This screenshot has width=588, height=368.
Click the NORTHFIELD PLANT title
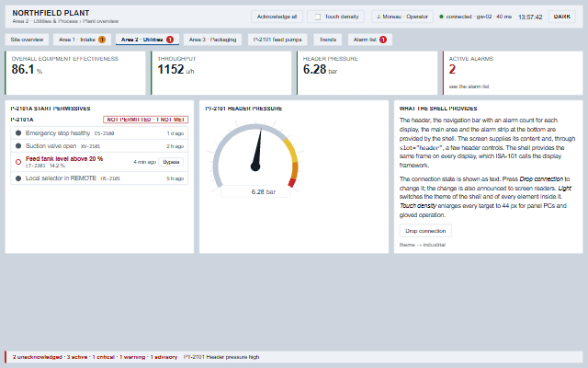click(x=51, y=13)
